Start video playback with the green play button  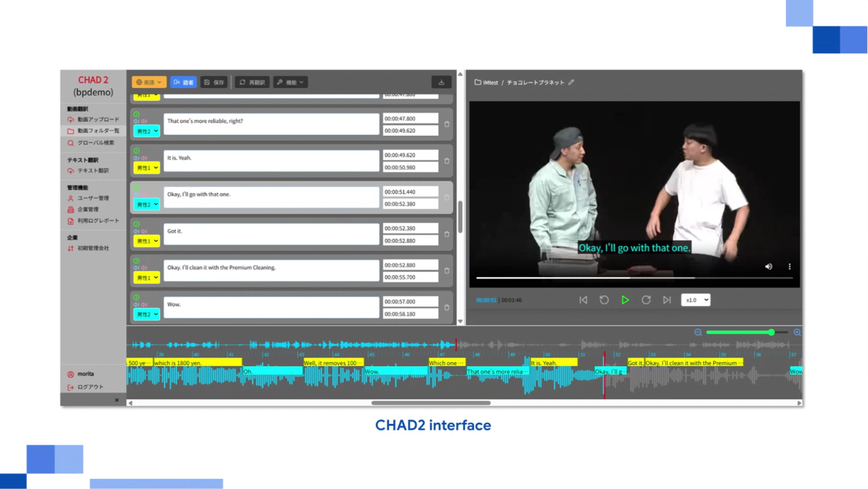[625, 300]
